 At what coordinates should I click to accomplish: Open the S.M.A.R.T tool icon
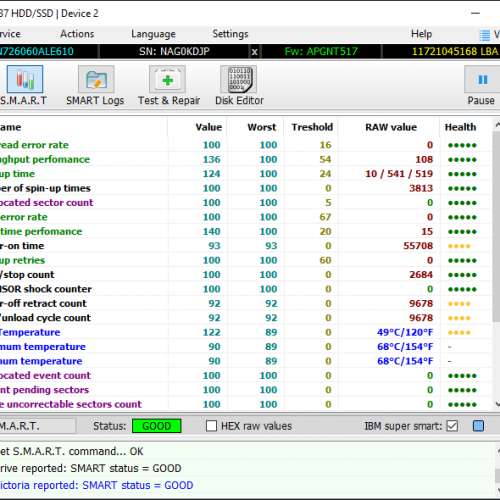point(25,79)
